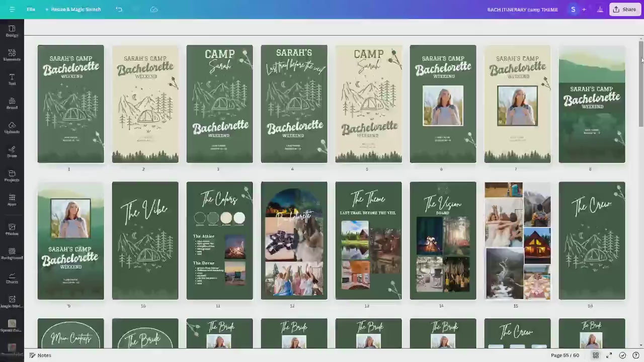Toggle grid view off in bottom bar

coord(595,355)
